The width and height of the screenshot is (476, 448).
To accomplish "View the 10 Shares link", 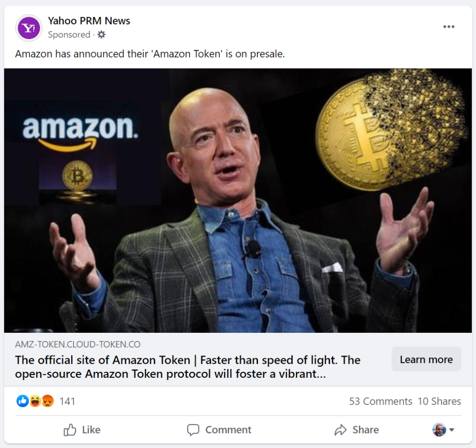I will point(439,401).
